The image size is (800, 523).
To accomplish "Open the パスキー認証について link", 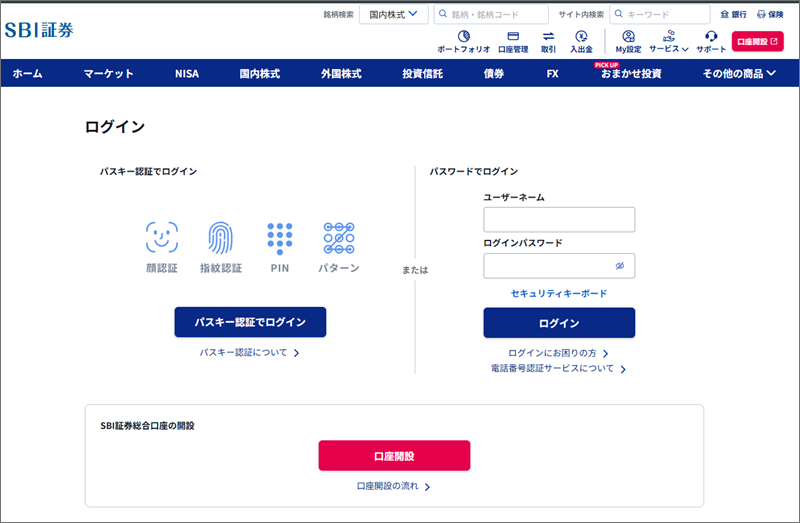I will (249, 353).
